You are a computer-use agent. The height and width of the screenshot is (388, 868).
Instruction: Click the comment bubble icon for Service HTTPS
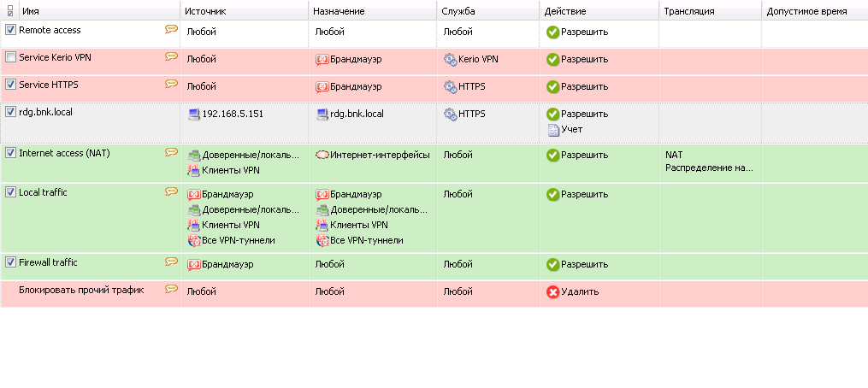coord(172,84)
